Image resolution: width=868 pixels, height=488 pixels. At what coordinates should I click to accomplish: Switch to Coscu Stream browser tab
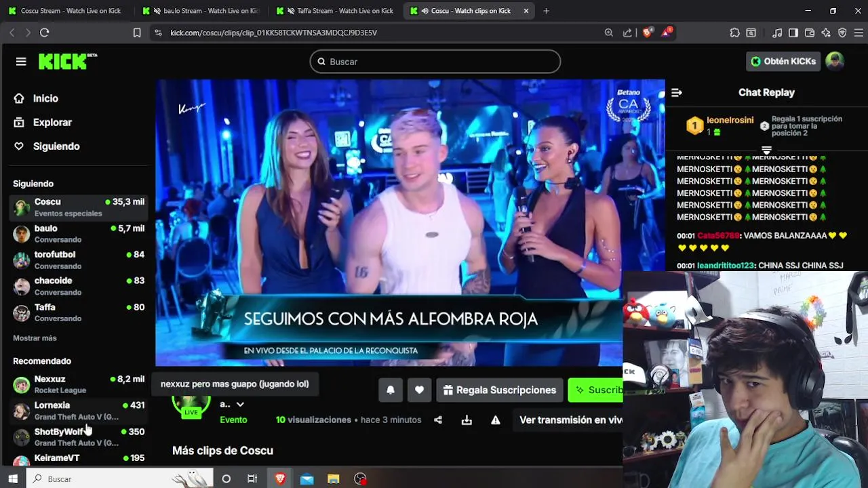[66, 11]
